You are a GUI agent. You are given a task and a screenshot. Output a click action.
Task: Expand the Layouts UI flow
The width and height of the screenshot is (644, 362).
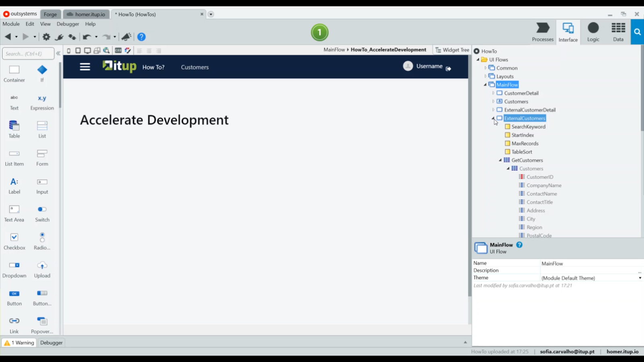click(x=485, y=76)
